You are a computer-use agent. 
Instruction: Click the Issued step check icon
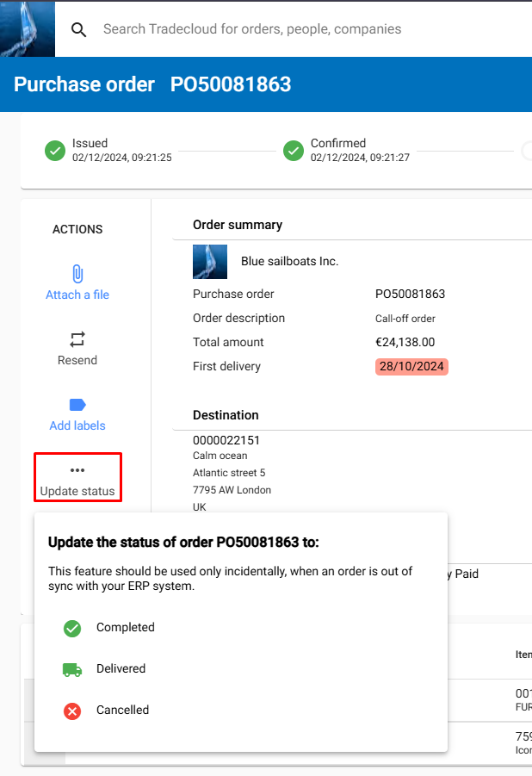55,151
